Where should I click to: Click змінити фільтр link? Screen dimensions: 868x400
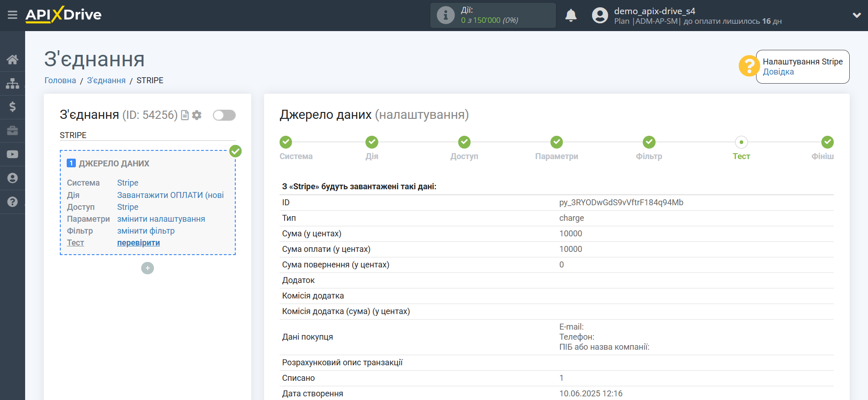146,231
